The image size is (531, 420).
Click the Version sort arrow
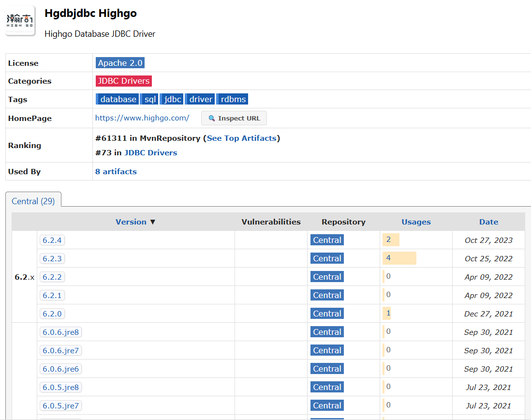click(x=153, y=222)
